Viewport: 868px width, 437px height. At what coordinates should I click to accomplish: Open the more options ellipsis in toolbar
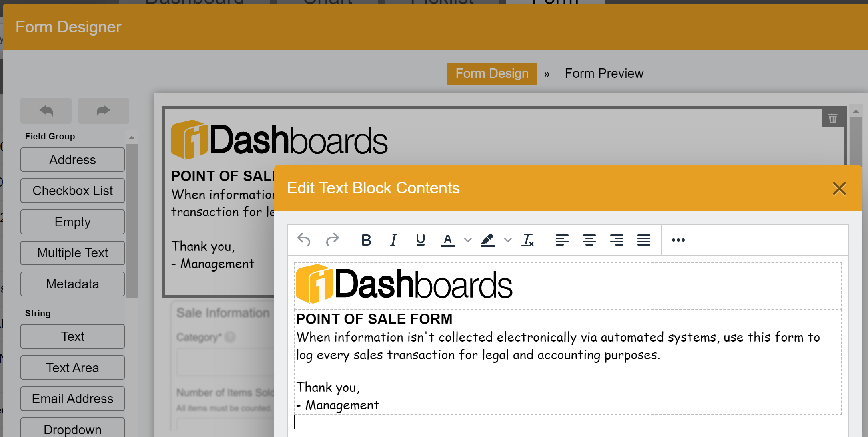click(678, 240)
